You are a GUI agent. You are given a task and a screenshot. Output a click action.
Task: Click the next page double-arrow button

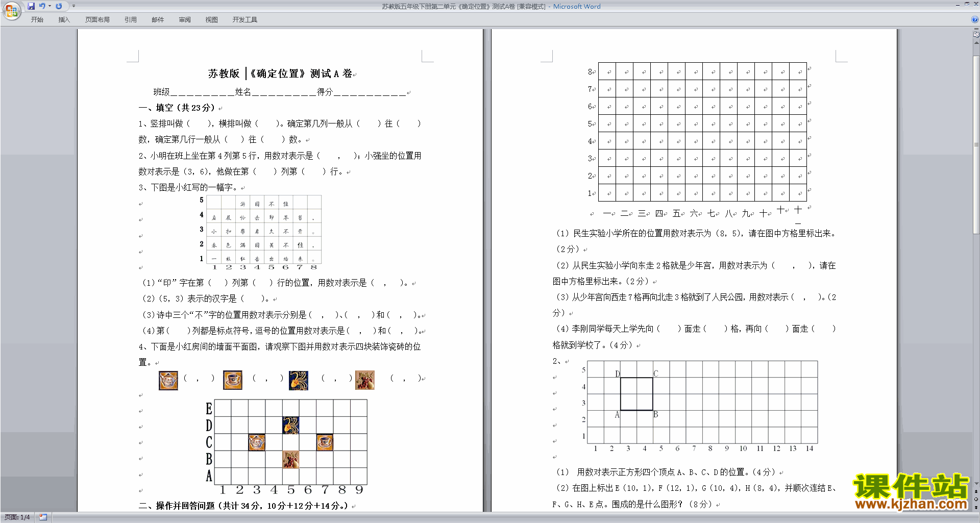coord(976,507)
